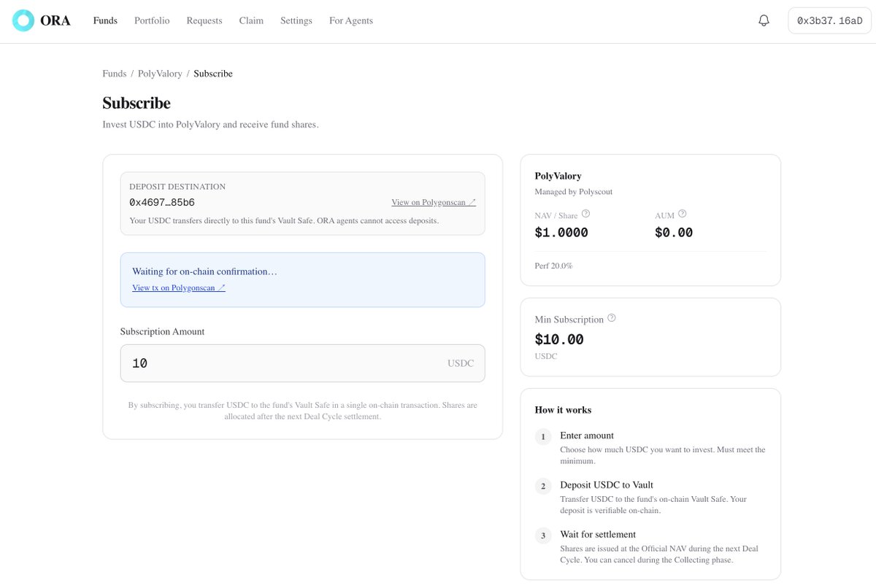This screenshot has height=588, width=876.
Task: Click step 2 Deposit USDC to Vault
Action: point(607,485)
